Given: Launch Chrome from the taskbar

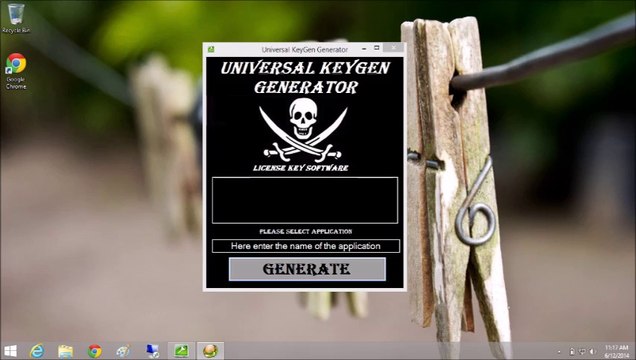Looking at the screenshot, I should click(95, 351).
